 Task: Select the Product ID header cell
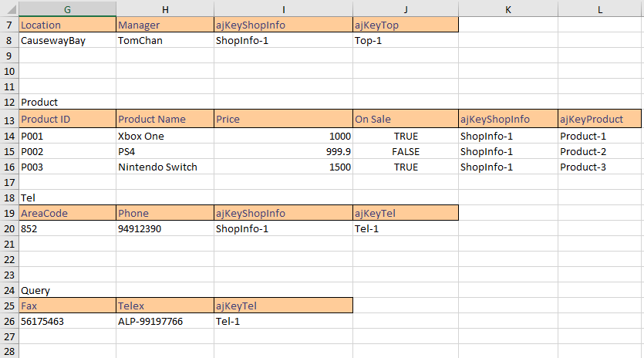(x=67, y=120)
